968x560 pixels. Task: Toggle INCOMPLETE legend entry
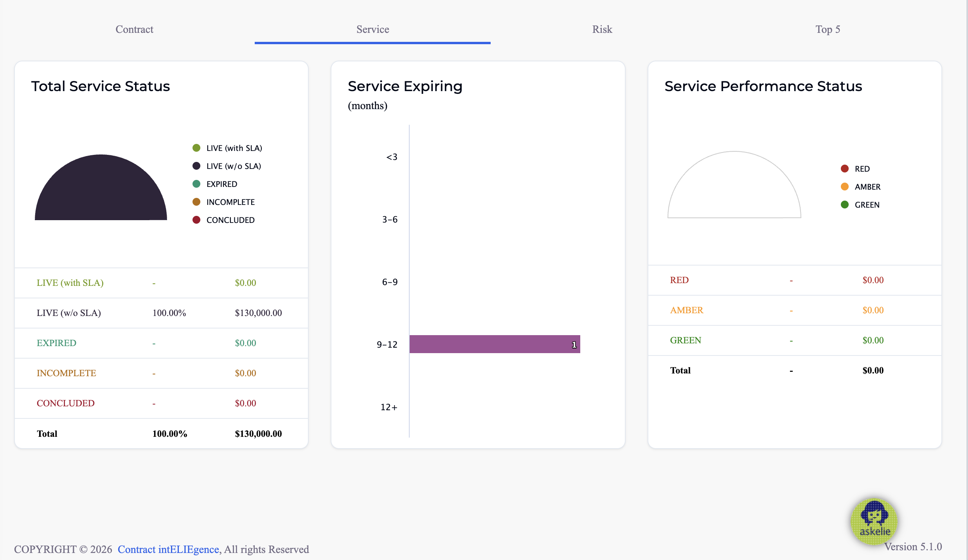[223, 202]
